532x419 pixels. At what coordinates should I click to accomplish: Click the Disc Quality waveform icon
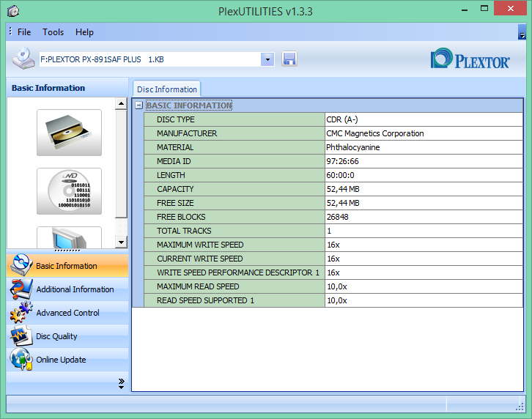tap(21, 336)
